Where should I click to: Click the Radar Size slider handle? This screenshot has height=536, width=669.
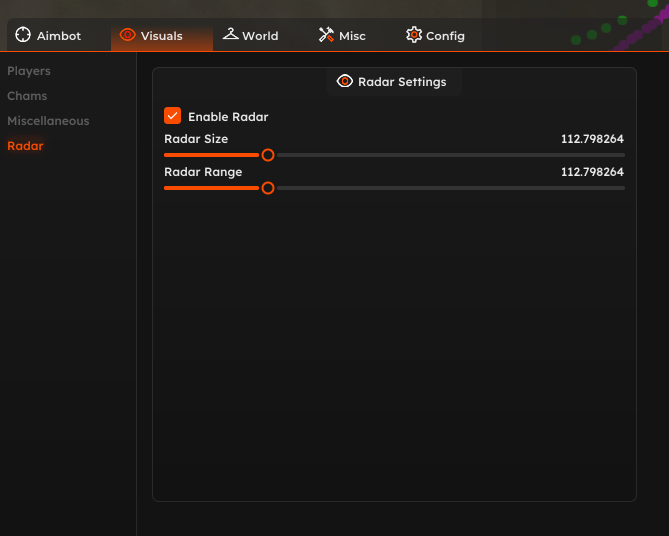(268, 155)
